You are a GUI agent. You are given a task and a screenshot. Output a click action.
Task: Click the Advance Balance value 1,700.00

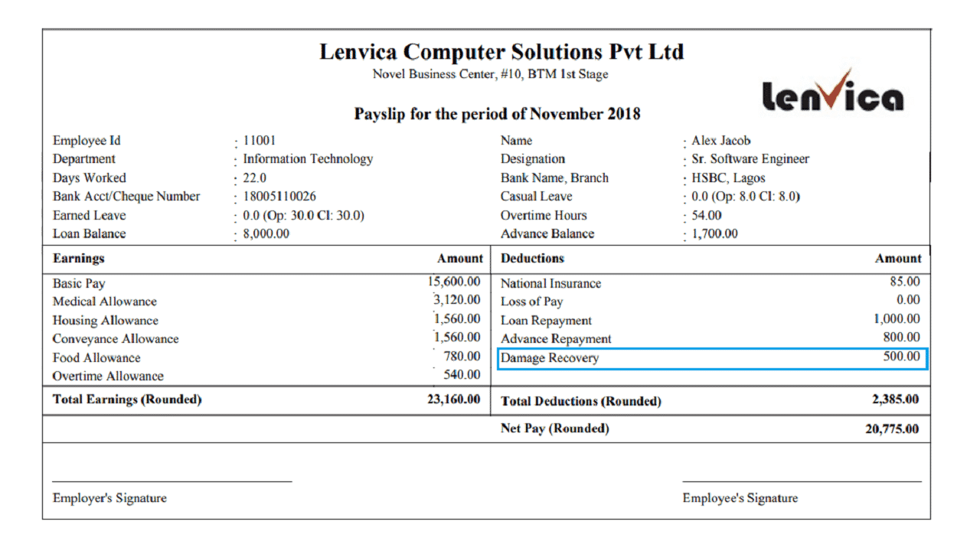(x=714, y=234)
